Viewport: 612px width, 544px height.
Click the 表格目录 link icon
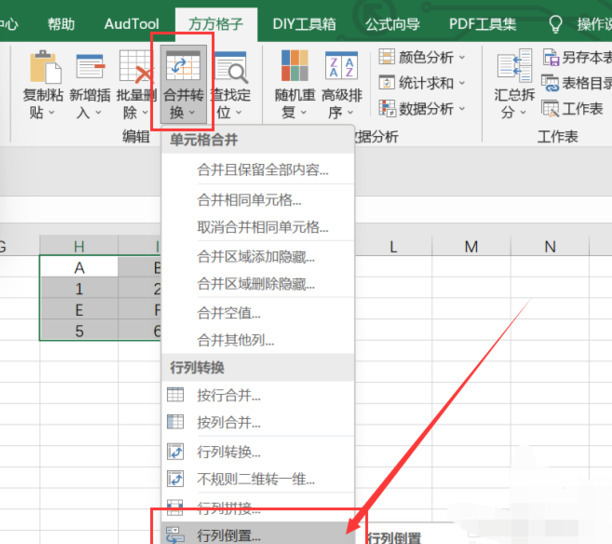pyautogui.click(x=550, y=82)
